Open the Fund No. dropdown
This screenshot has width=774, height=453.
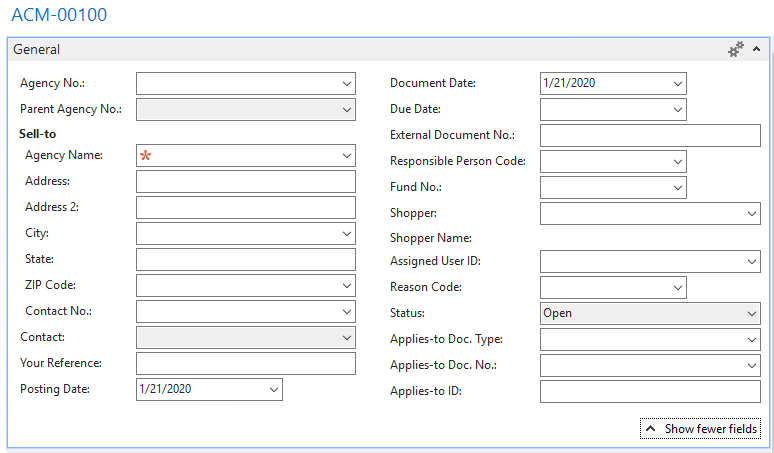tap(678, 187)
